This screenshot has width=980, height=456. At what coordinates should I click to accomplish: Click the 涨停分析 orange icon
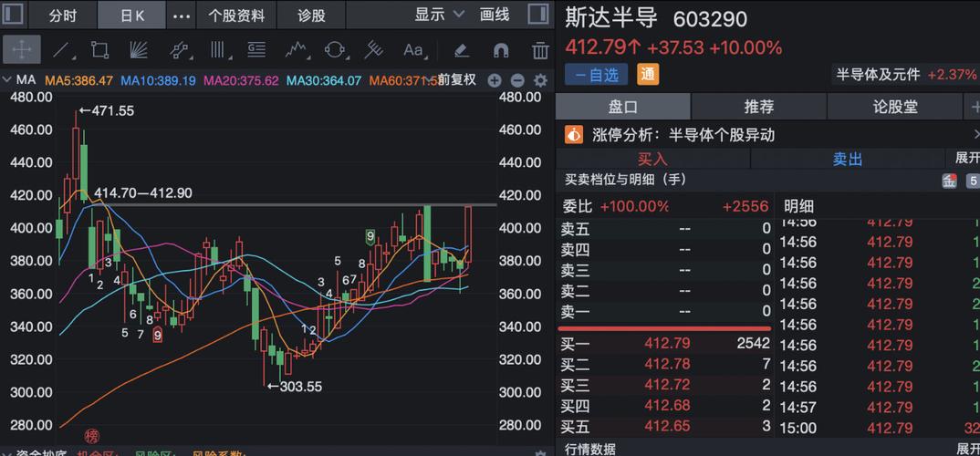pos(574,134)
